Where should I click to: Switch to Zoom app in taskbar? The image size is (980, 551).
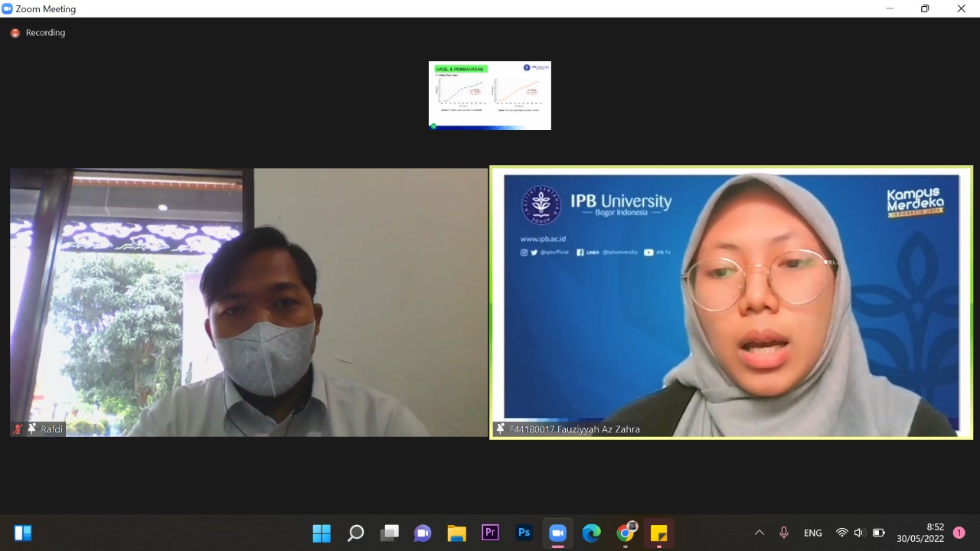pyautogui.click(x=557, y=533)
